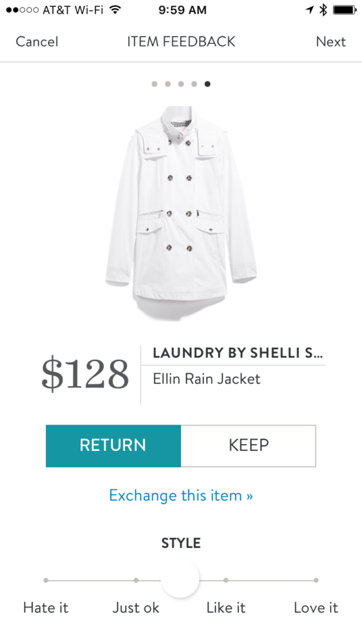Image resolution: width=362 pixels, height=644 pixels.
Task: Select the first page indicator dot
Action: (155, 84)
